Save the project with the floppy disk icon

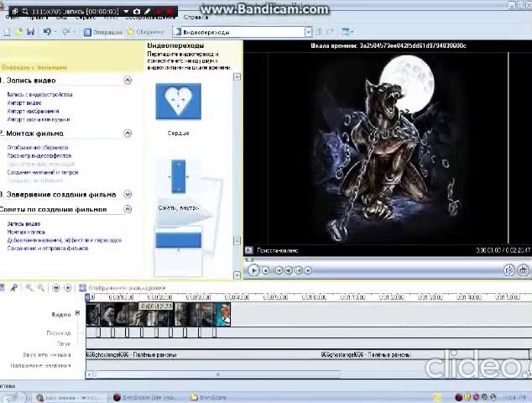[30, 32]
